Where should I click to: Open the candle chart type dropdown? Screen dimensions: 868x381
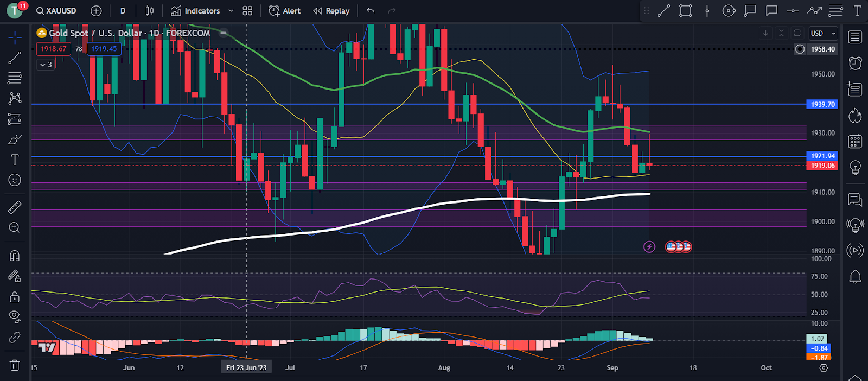pos(150,11)
